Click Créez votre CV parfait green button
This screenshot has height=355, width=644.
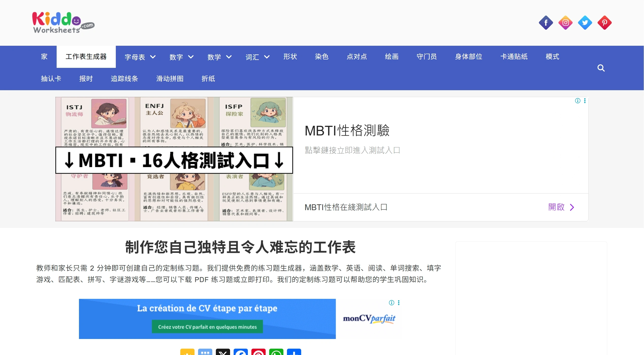[207, 327]
